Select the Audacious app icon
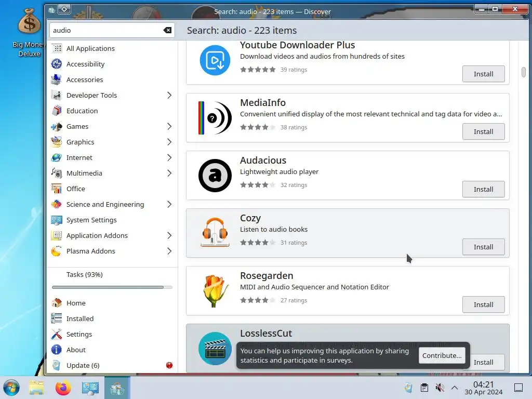This screenshot has width=532, height=399. click(x=215, y=176)
